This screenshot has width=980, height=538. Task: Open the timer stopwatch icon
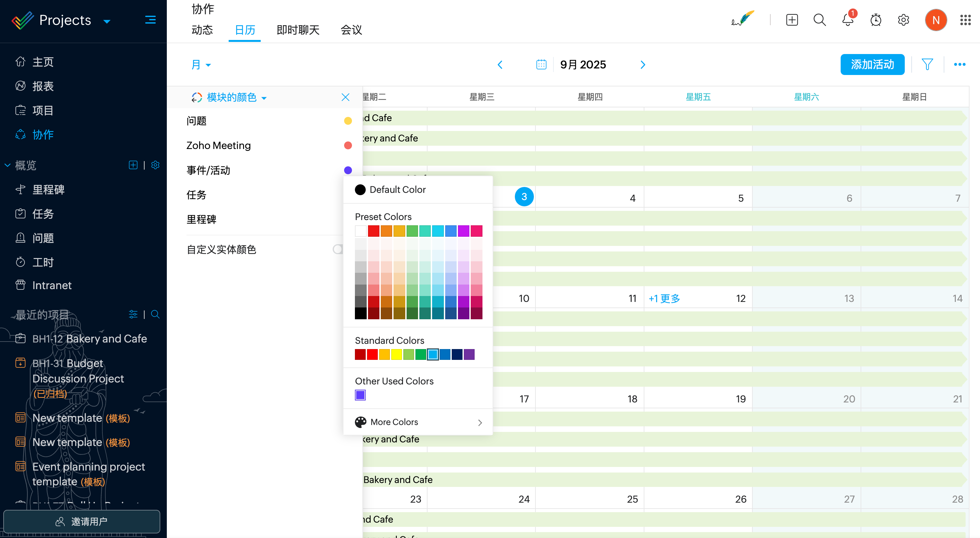coord(876,20)
